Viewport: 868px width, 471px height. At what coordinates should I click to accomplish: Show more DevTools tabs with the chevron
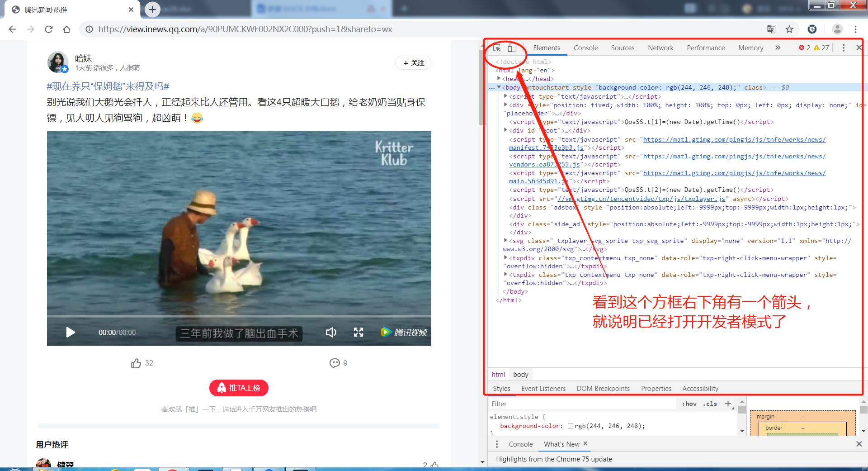pos(778,48)
